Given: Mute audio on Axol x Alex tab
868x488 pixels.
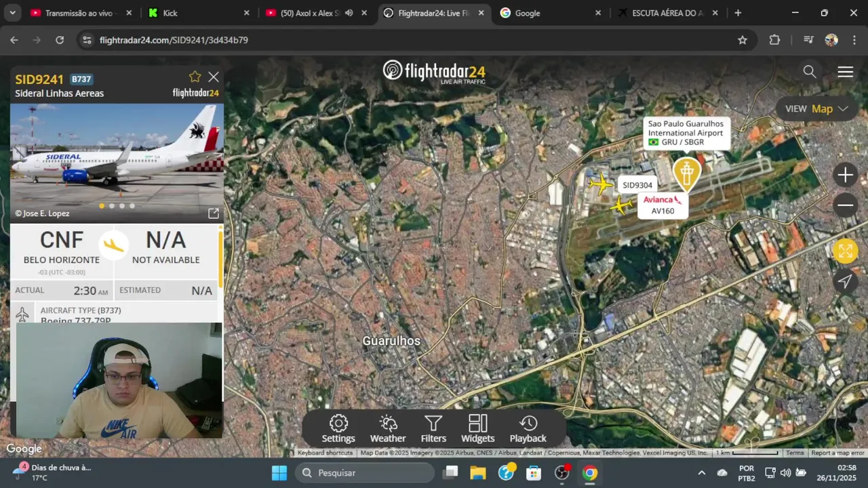Looking at the screenshot, I should click(349, 13).
